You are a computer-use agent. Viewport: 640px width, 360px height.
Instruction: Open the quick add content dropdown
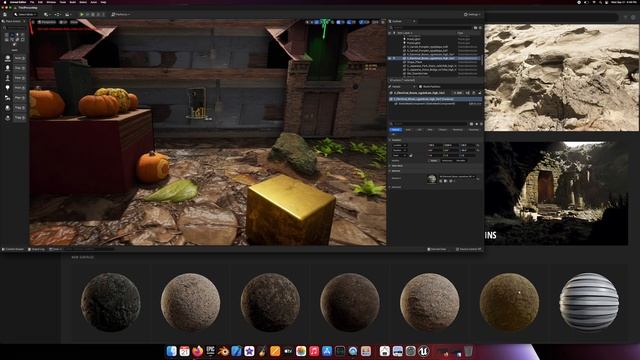point(47,14)
